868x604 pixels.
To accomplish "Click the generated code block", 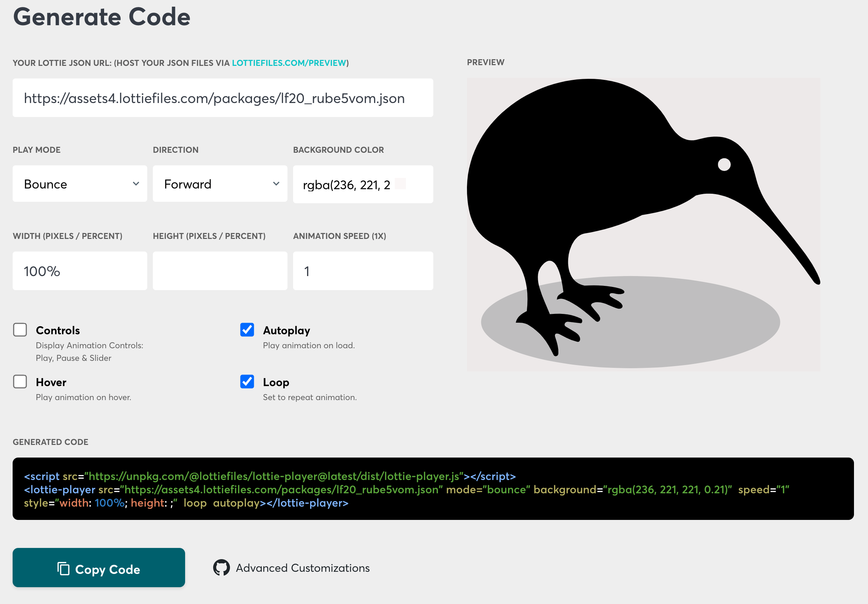I will [433, 489].
